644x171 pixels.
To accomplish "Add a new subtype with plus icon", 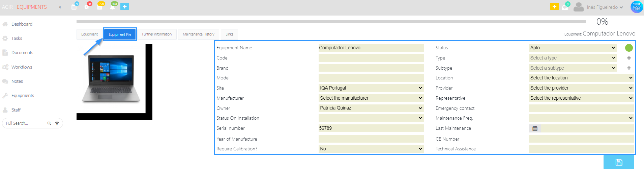I will pos(629,68).
